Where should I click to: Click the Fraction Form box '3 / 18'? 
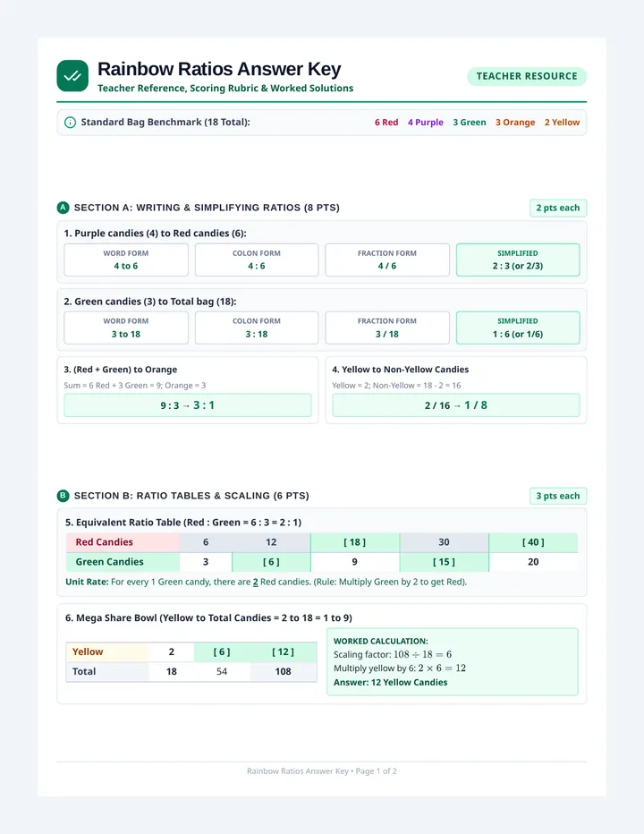click(387, 328)
